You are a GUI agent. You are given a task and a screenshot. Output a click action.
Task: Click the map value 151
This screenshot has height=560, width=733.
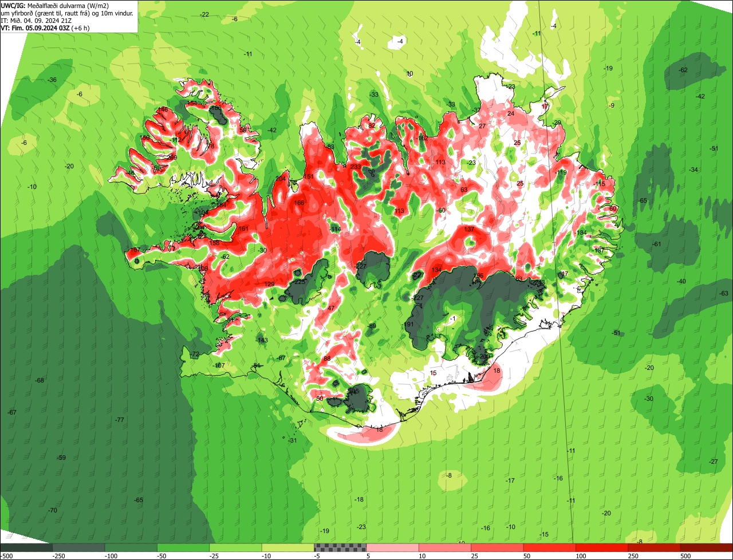coord(309,176)
